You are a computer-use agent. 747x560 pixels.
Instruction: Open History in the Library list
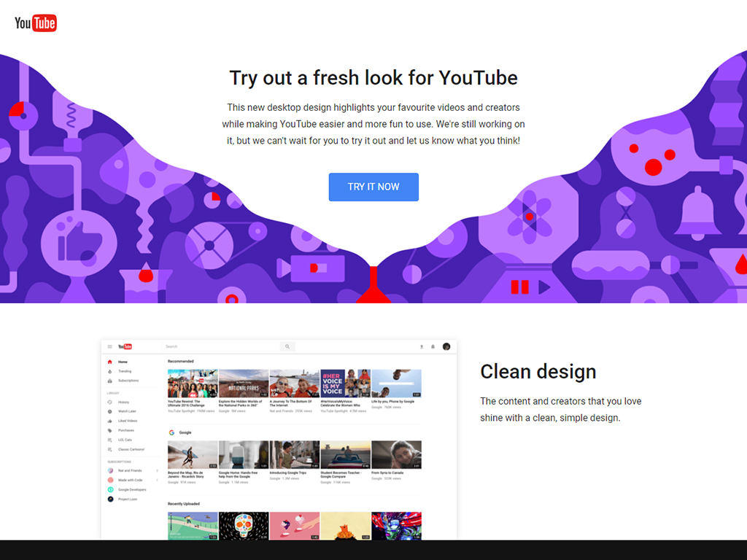tap(123, 402)
